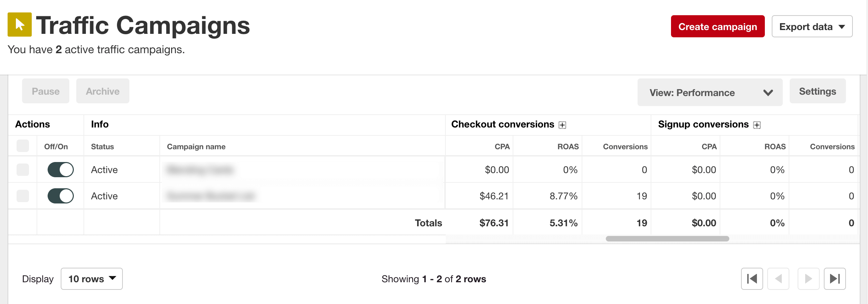The height and width of the screenshot is (304, 868).
Task: Select the first campaign row checkbox
Action: coord(23,170)
